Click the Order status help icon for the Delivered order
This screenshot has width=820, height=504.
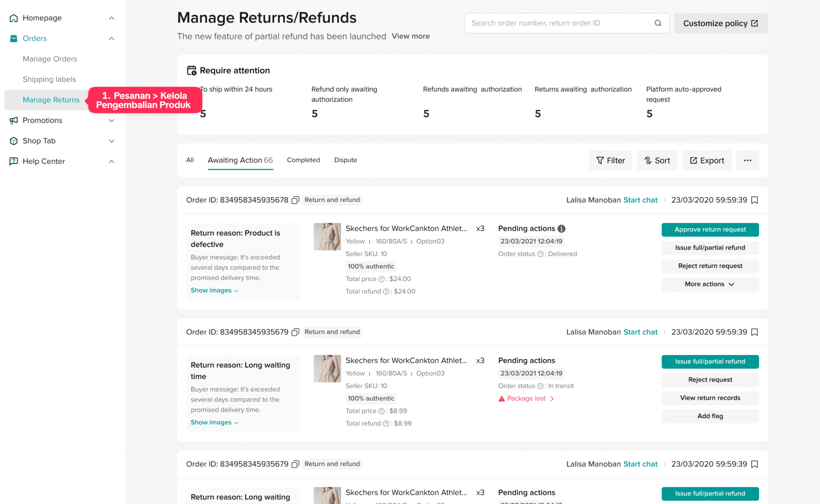point(540,254)
